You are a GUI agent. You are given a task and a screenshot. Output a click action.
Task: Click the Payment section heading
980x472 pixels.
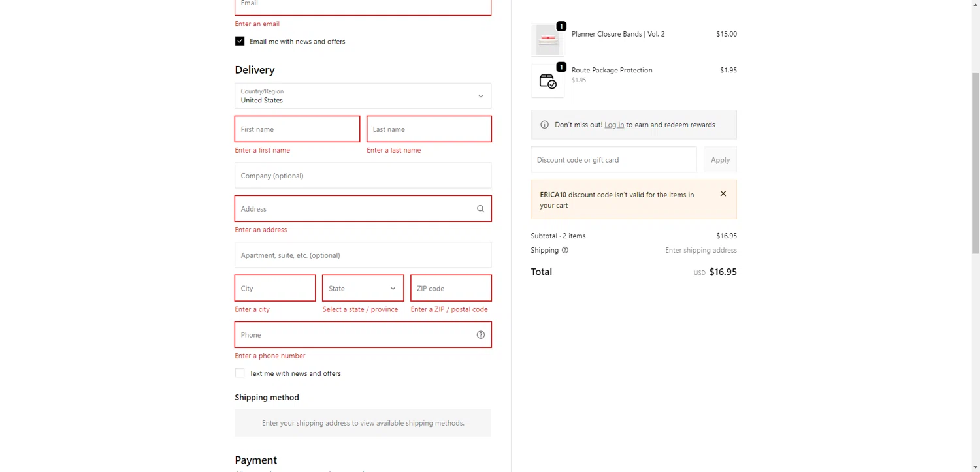(256, 460)
